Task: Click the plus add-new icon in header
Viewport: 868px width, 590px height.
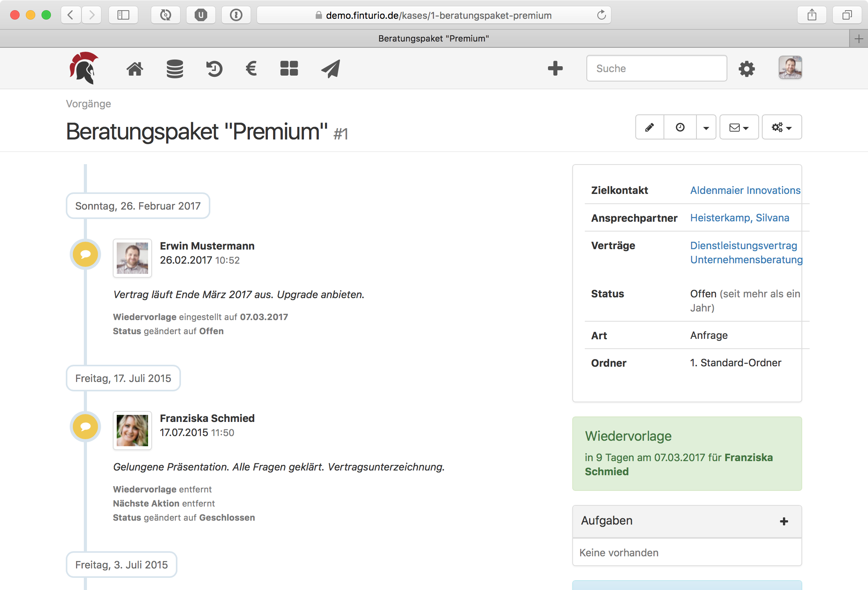Action: [555, 68]
